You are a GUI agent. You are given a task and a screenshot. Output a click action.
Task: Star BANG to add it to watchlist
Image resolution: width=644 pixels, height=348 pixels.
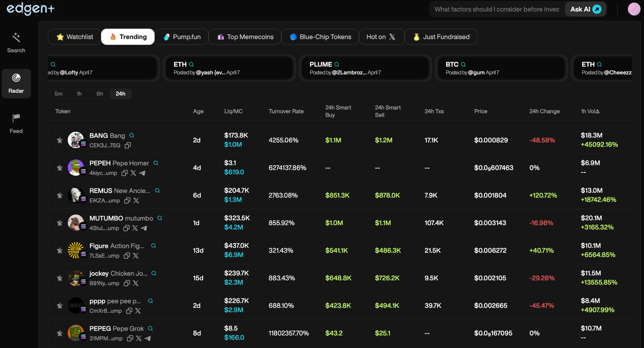60,140
